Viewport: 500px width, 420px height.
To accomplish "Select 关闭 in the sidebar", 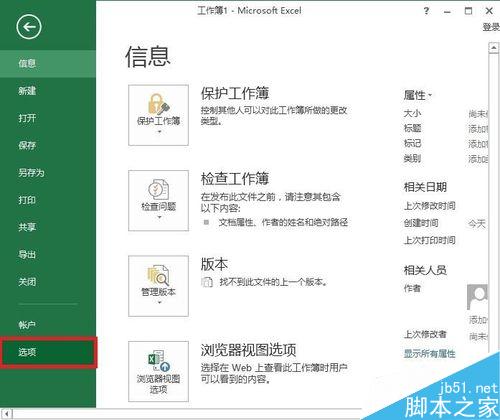I will tap(48, 282).
